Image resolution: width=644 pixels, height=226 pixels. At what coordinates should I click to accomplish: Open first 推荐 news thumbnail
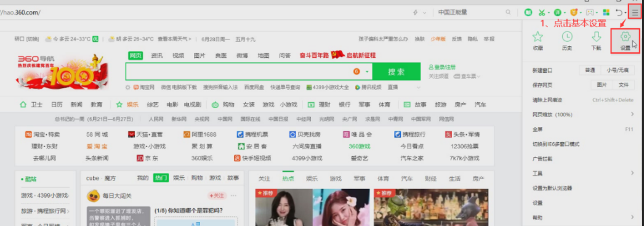[313, 208]
